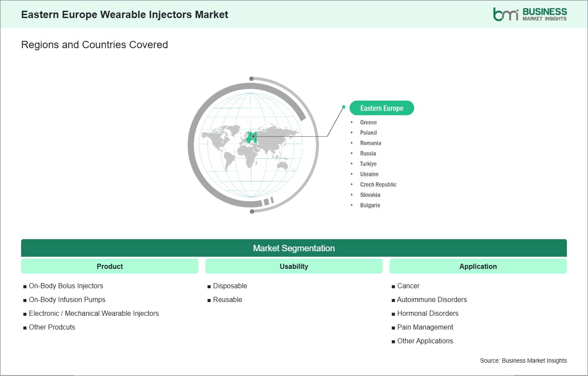The image size is (588, 376).
Task: Select the Application segment header
Action: (478, 266)
